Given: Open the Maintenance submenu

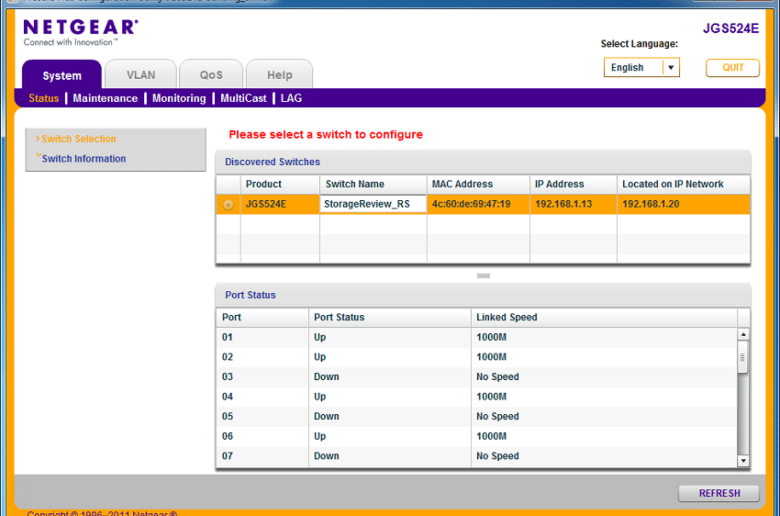Looking at the screenshot, I should [105, 98].
